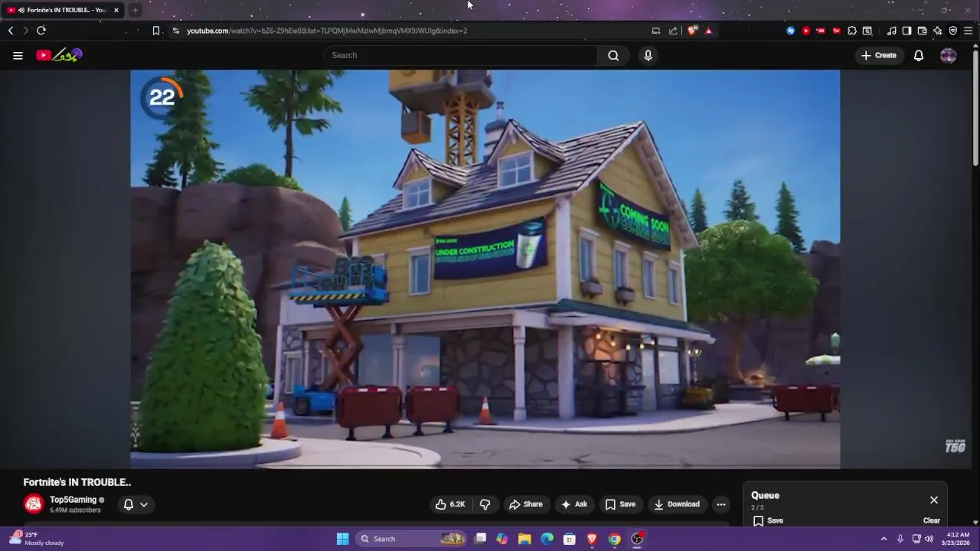980x551 pixels.
Task: Open the Windows Start menu
Action: tap(343, 539)
